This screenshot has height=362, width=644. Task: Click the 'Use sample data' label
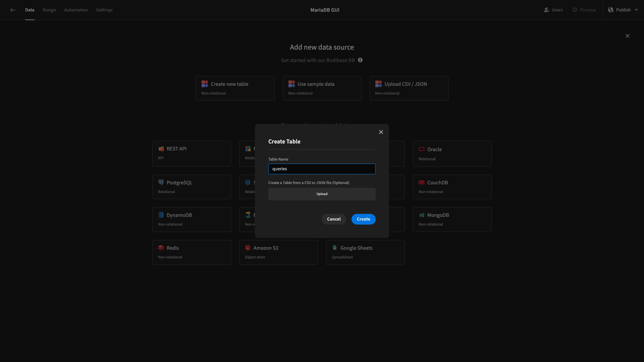[316, 84]
